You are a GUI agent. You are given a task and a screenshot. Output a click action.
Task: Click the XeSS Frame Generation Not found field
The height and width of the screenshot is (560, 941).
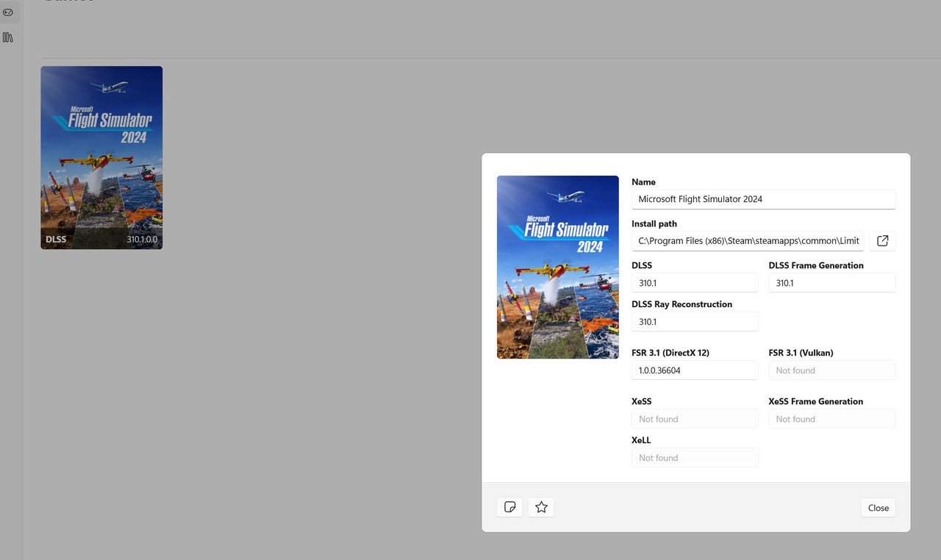click(x=832, y=419)
